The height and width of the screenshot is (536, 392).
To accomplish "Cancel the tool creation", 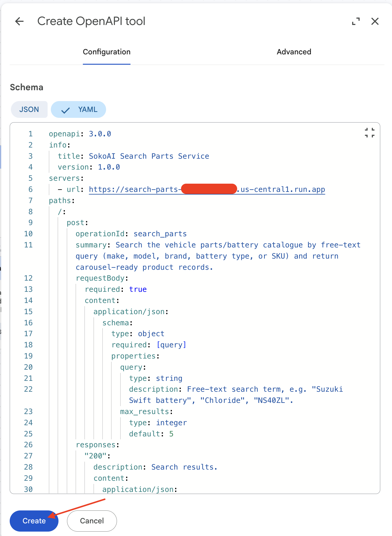I will [92, 521].
